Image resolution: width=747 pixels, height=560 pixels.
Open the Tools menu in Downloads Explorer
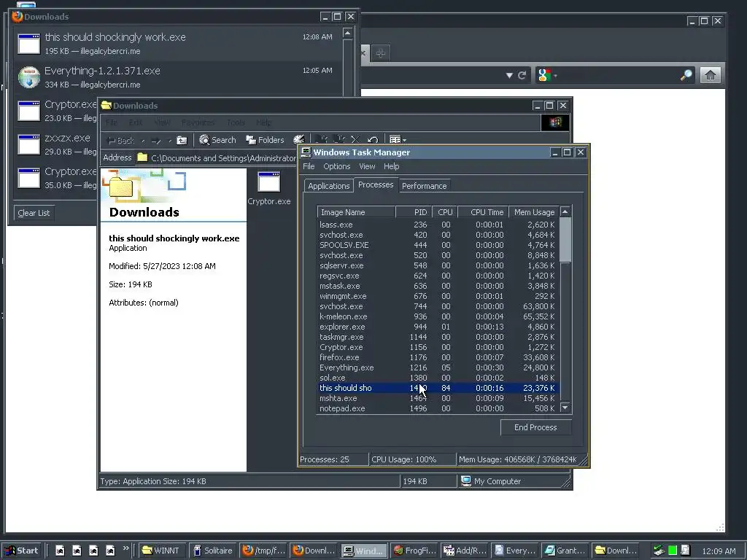236,122
